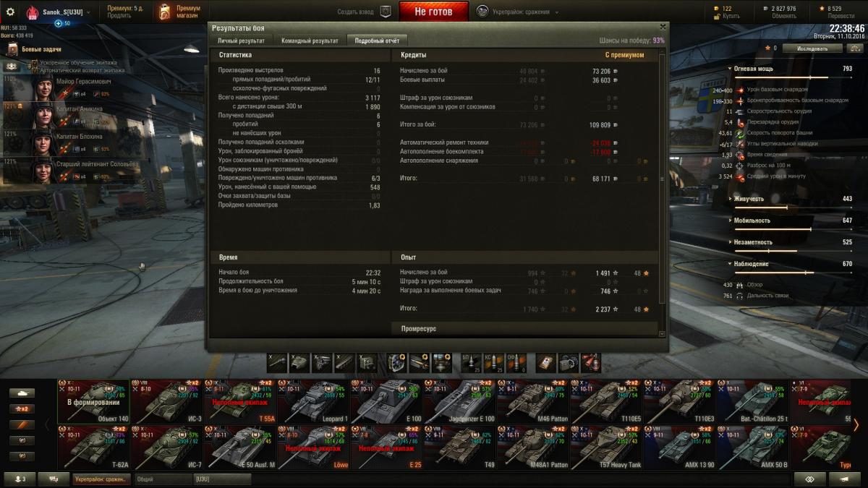Select the radio module slot
The width and height of the screenshot is (868, 488).
tap(367, 362)
